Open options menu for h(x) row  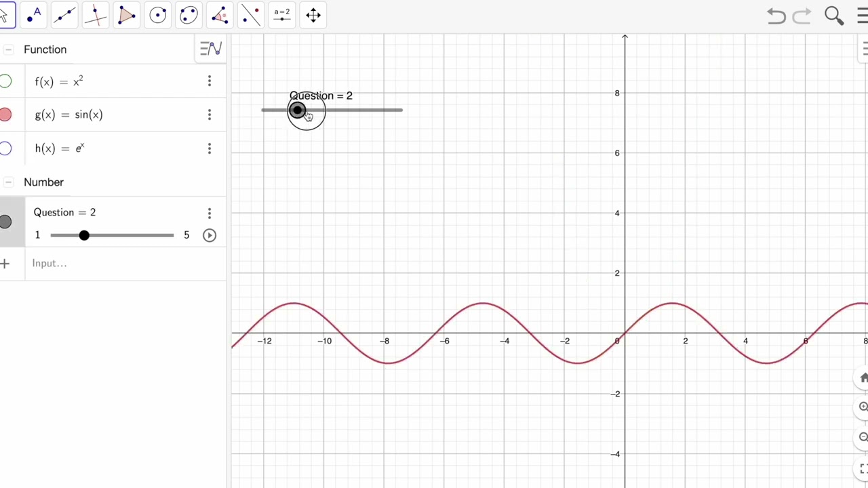point(210,148)
